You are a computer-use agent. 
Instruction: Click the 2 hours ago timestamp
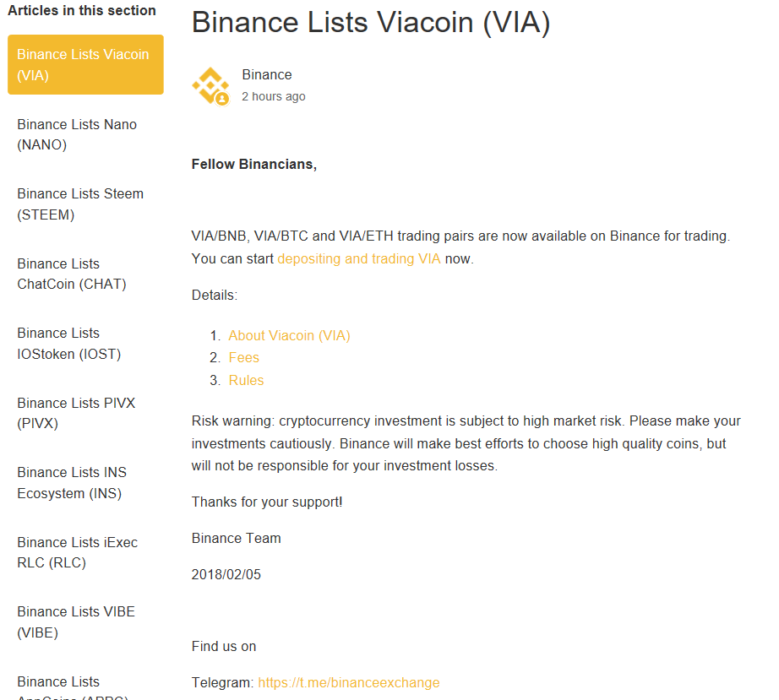coord(273,96)
